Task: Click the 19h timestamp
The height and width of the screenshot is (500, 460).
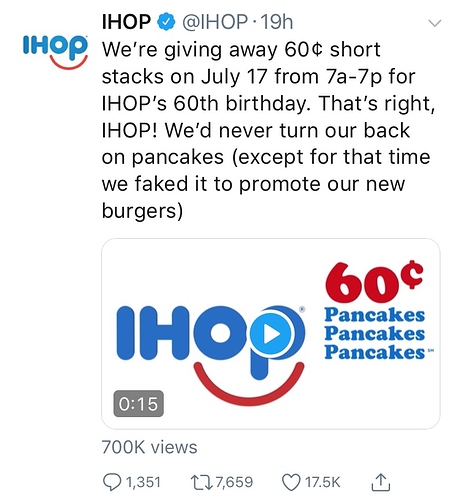Action: (x=277, y=22)
